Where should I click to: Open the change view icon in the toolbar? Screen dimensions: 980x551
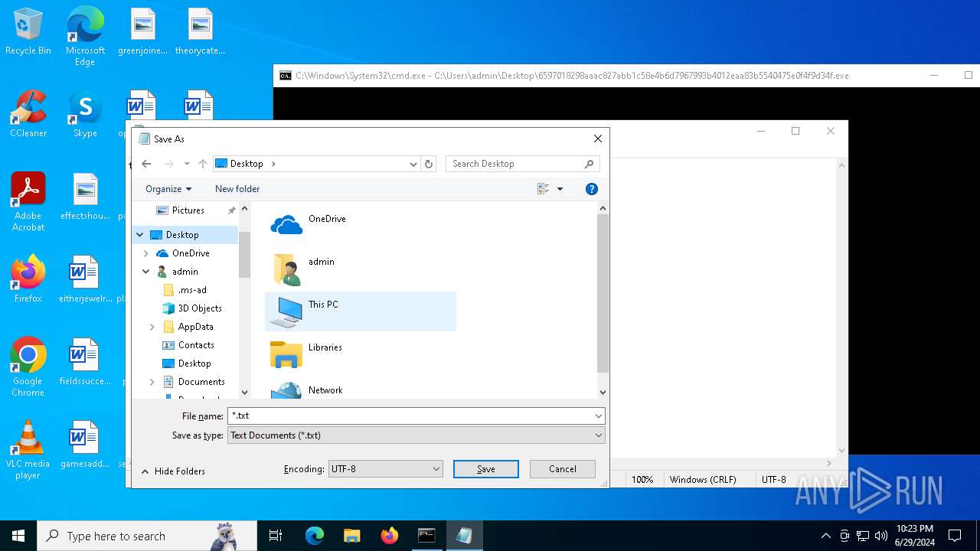click(x=544, y=189)
